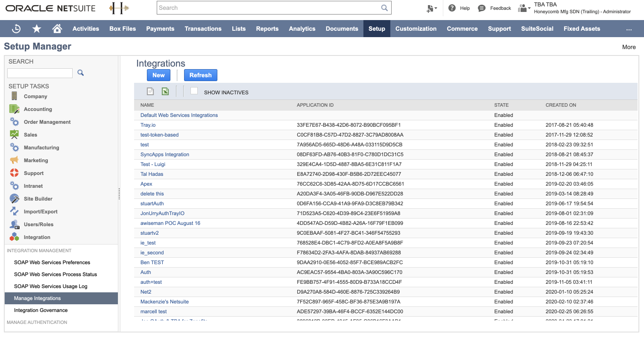
Task: Open the Tray.io integration record
Action: pyautogui.click(x=148, y=125)
